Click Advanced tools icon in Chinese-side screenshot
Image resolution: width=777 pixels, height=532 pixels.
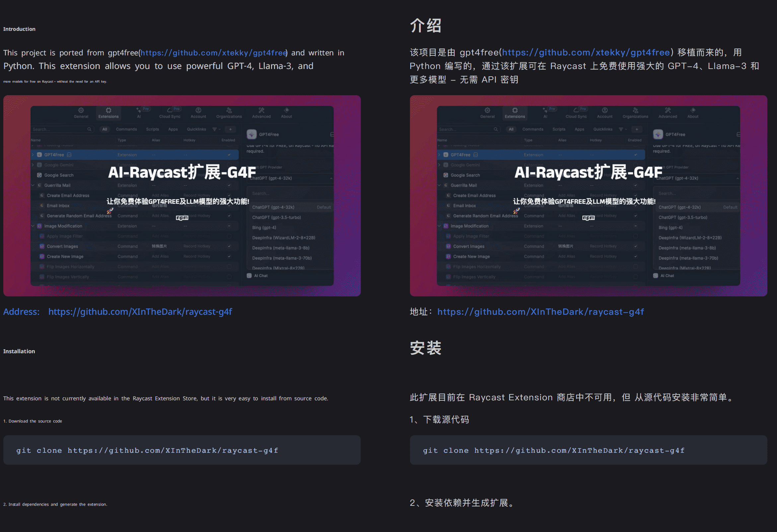668,110
